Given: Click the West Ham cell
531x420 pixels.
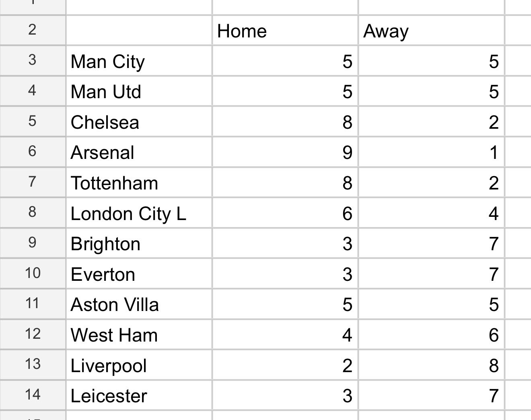Looking at the screenshot, I should point(139,335).
